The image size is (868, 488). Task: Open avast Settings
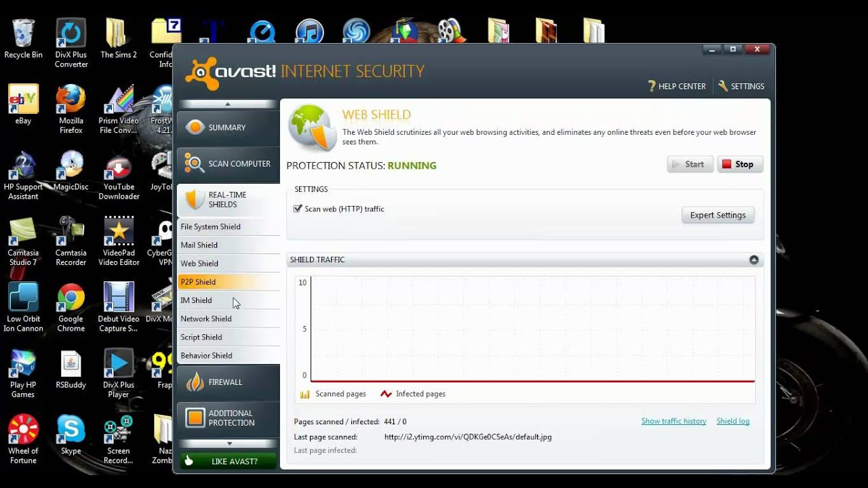tap(741, 86)
